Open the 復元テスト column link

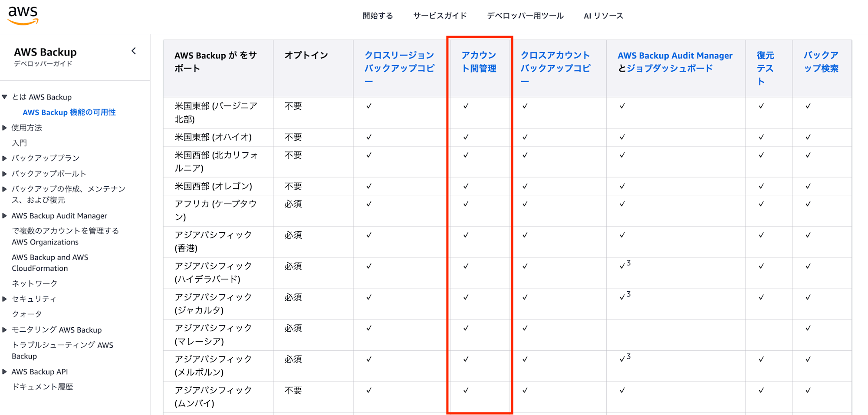point(765,68)
